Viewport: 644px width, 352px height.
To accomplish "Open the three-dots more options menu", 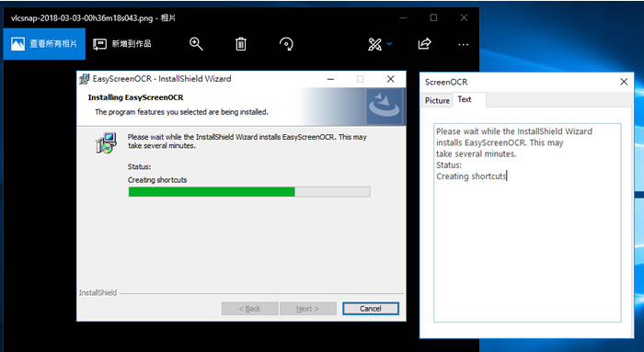I will (464, 44).
